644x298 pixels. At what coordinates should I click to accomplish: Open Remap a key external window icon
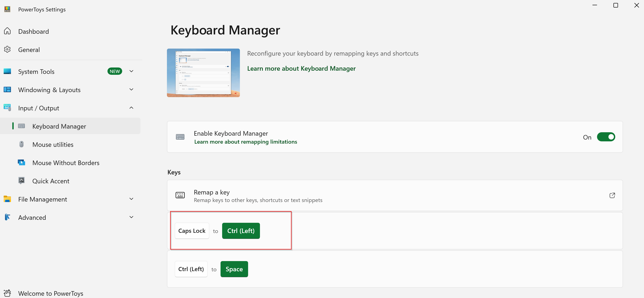pos(612,195)
